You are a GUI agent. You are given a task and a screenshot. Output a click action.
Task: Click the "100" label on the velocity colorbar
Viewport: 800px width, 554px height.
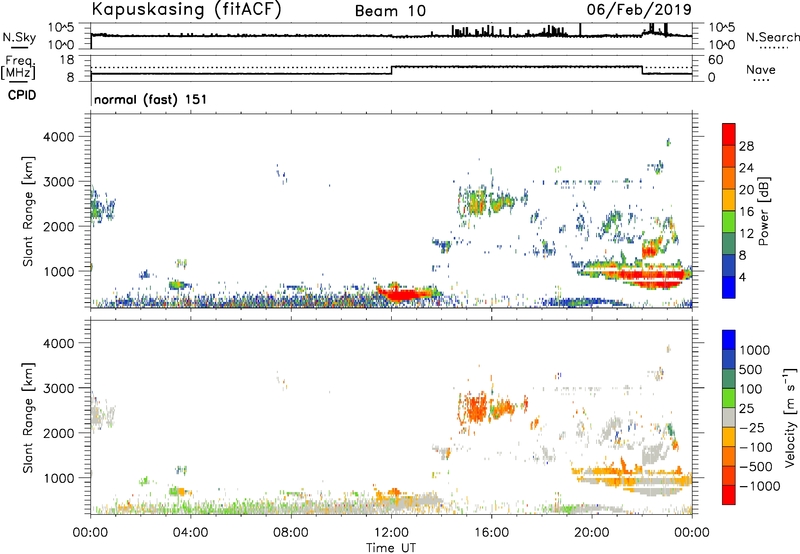tap(751, 389)
